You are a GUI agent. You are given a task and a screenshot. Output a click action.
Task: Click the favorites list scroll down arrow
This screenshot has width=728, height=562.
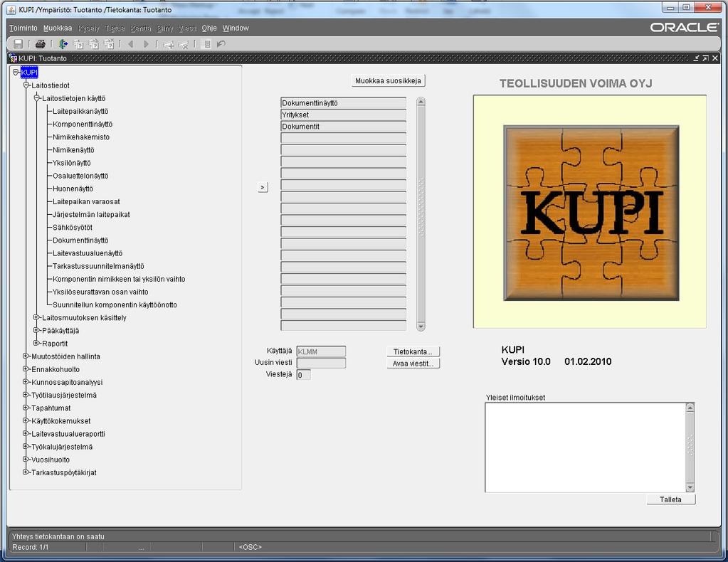coord(421,327)
